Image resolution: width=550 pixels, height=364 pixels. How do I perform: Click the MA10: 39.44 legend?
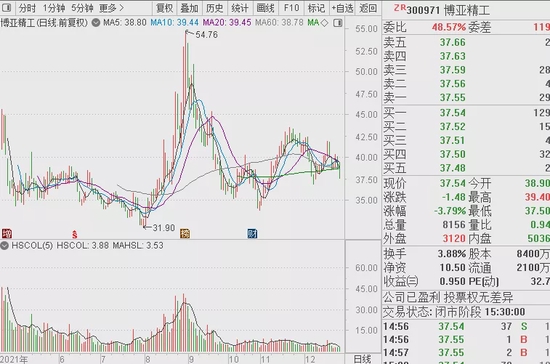(174, 23)
